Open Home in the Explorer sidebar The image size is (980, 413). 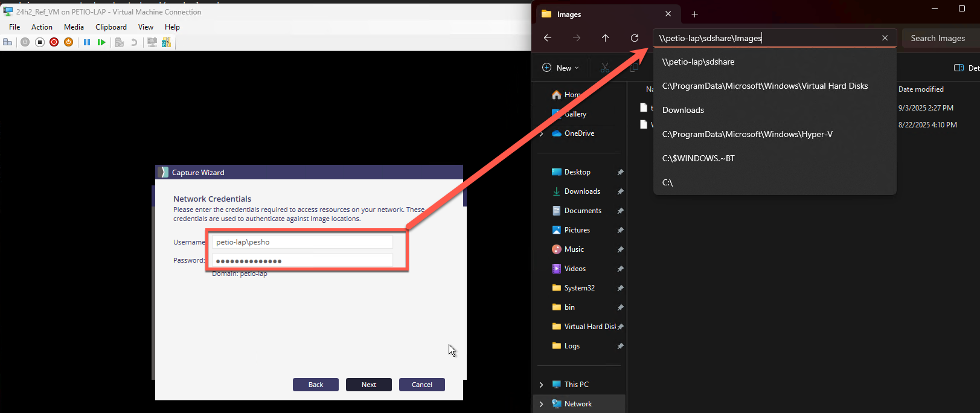point(566,95)
